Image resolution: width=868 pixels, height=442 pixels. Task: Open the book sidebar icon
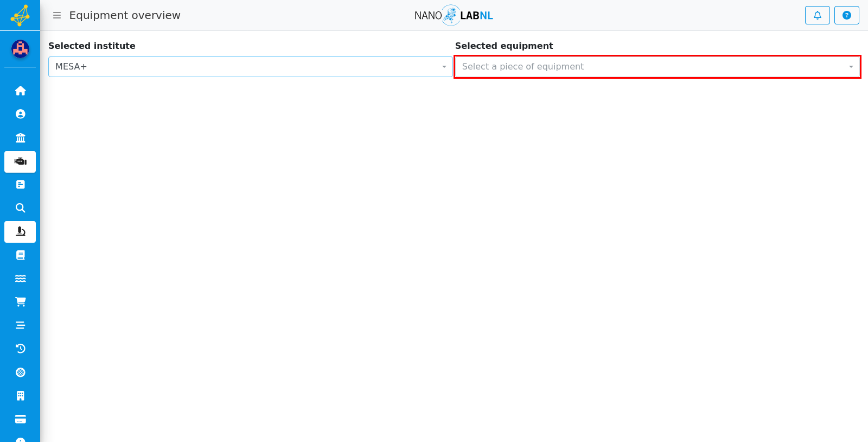coord(20,255)
